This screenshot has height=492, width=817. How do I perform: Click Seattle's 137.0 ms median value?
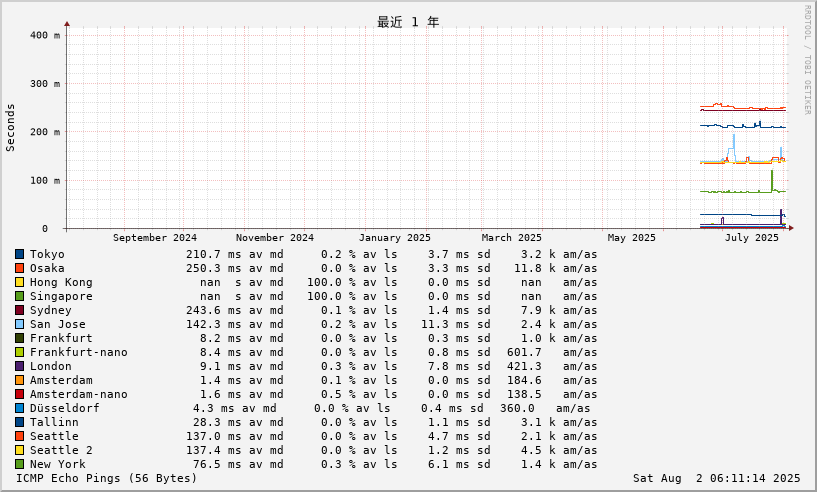214,437
